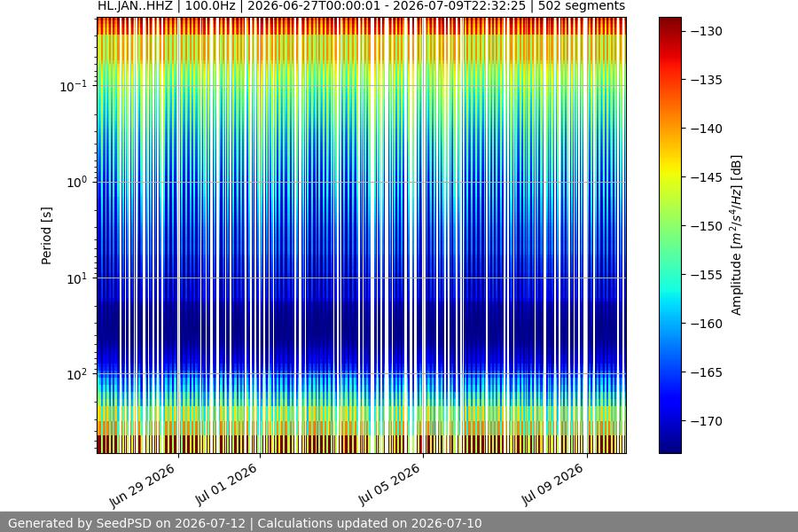Click the -130 colorbar tick label

tap(707, 31)
